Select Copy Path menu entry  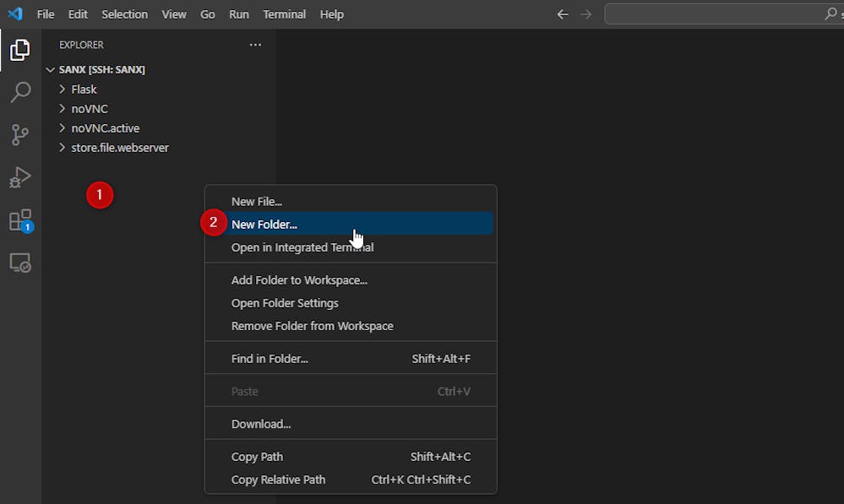point(351,457)
